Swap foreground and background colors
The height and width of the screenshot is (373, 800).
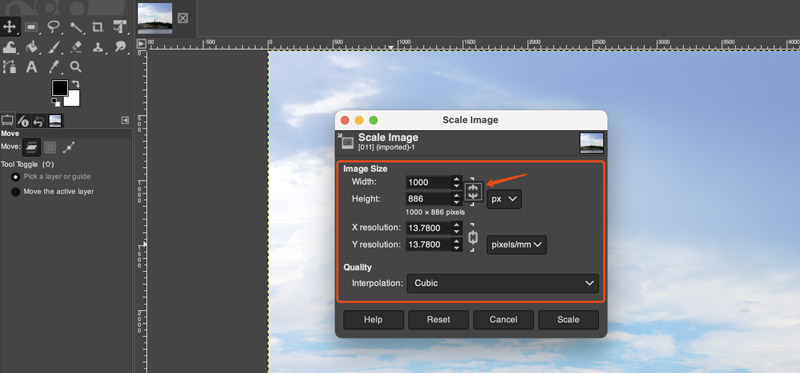76,84
